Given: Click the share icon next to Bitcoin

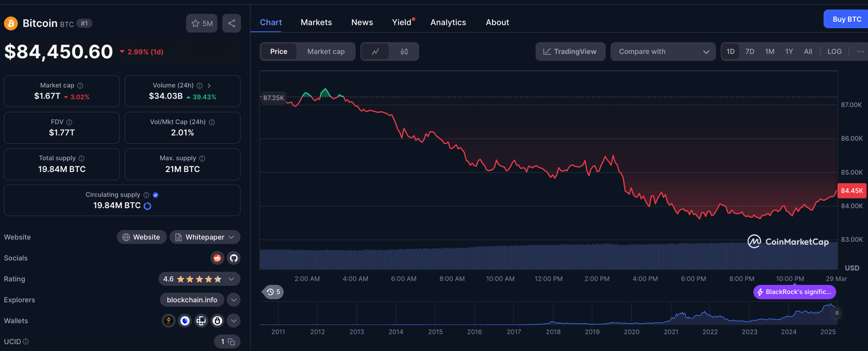Looking at the screenshot, I should 231,23.
